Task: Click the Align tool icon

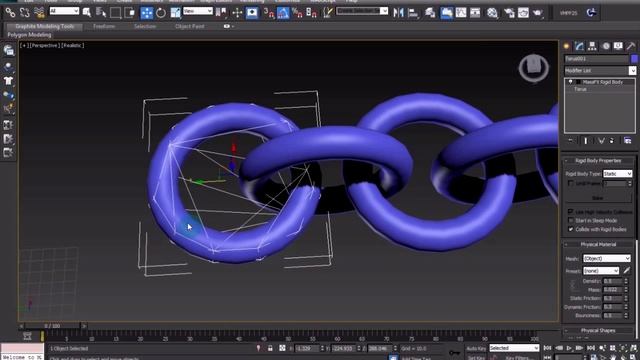Action: coord(413,13)
